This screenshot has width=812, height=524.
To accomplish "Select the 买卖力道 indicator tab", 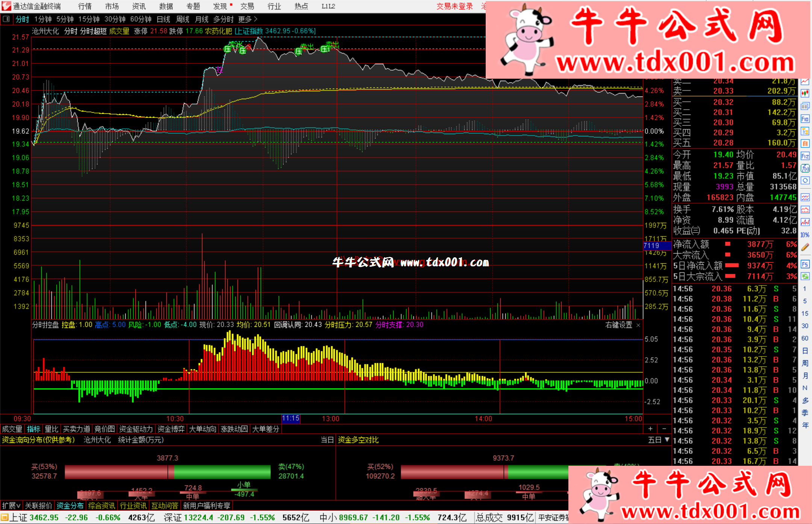I will click(76, 429).
